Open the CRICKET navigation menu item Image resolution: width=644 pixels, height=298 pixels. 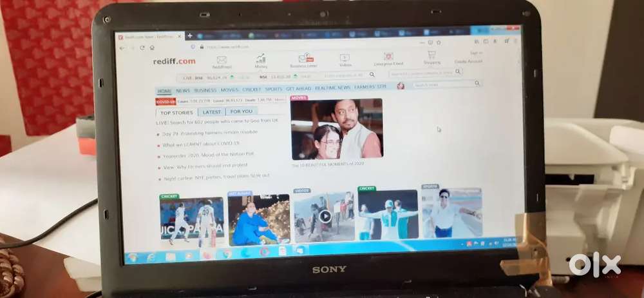[x=252, y=90]
